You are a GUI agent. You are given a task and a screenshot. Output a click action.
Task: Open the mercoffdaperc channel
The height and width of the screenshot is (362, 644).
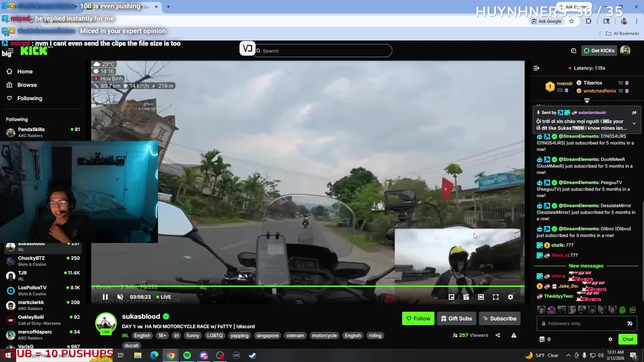coord(43,335)
